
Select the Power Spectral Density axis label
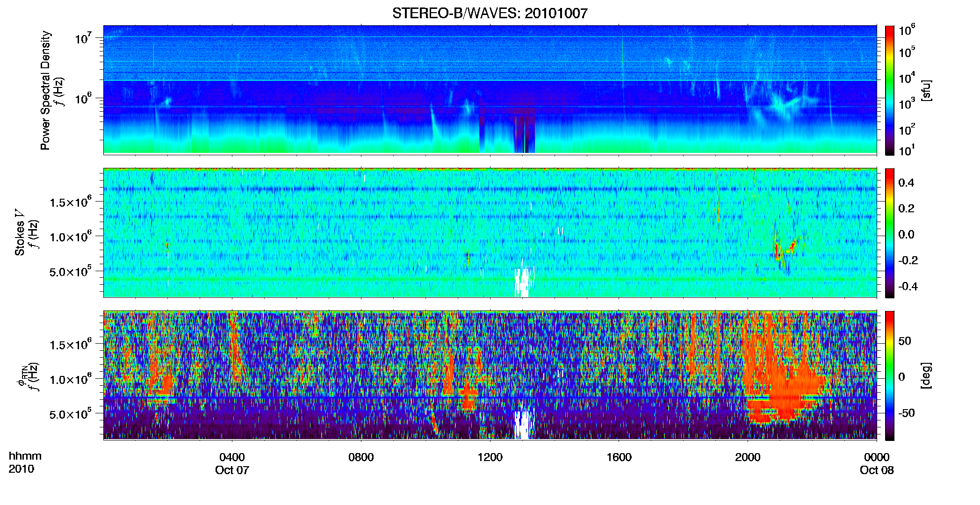[x=45, y=90]
